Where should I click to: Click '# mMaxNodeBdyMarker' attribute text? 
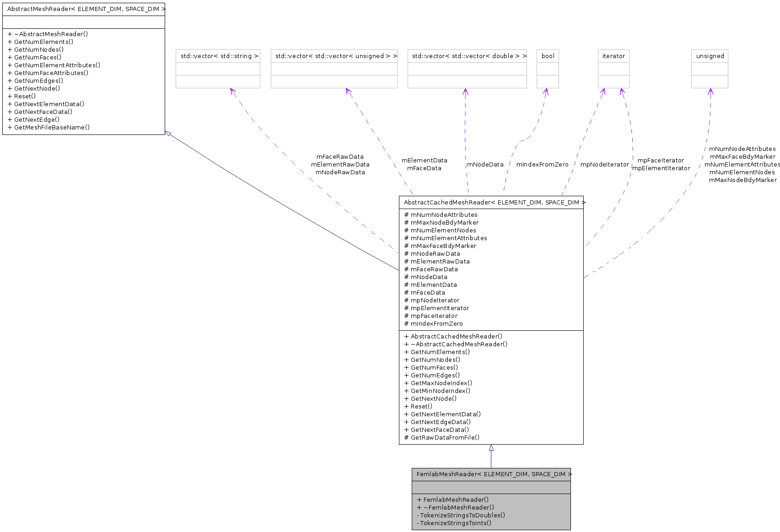click(x=441, y=222)
